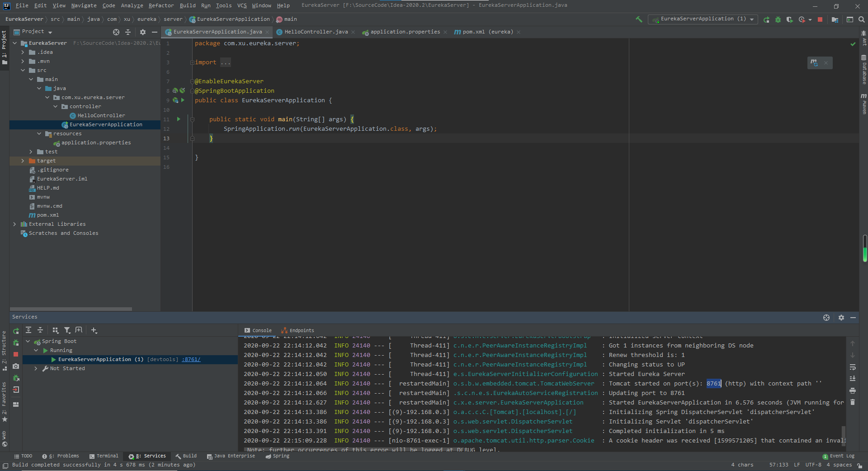The width and height of the screenshot is (868, 471).
Task: Open in new tab icon in Services toolbar
Action: 79,330
